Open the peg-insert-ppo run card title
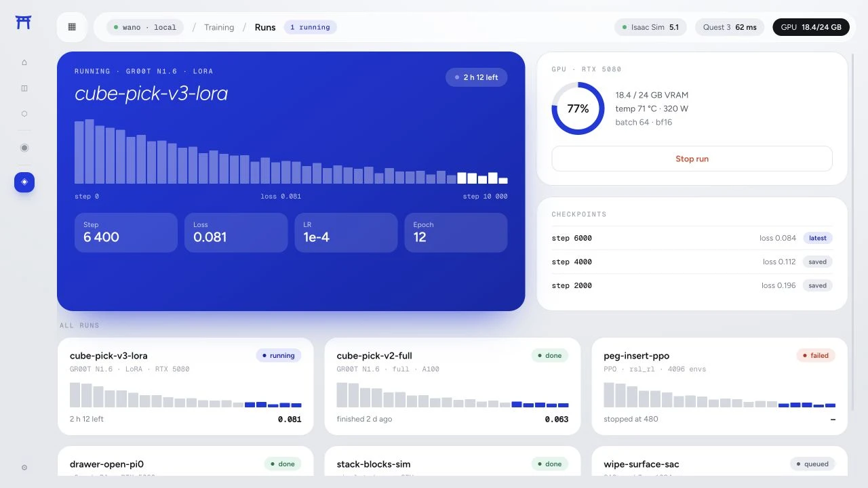 (637, 356)
